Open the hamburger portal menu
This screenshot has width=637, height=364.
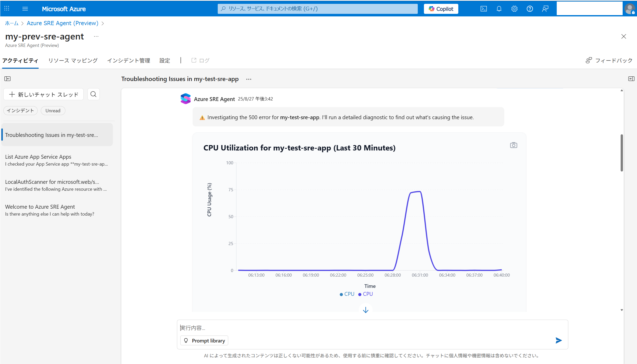[25, 9]
